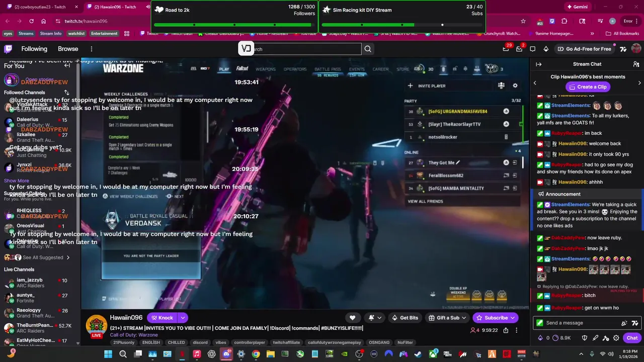This screenshot has height=362, width=644.
Task: Collapse the For You sidebar
Action: (67, 65)
